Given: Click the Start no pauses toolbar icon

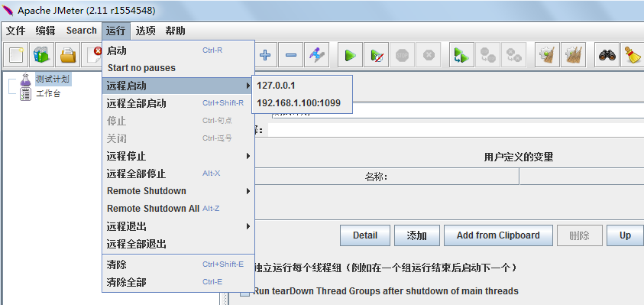Looking at the screenshot, I should pos(376,55).
